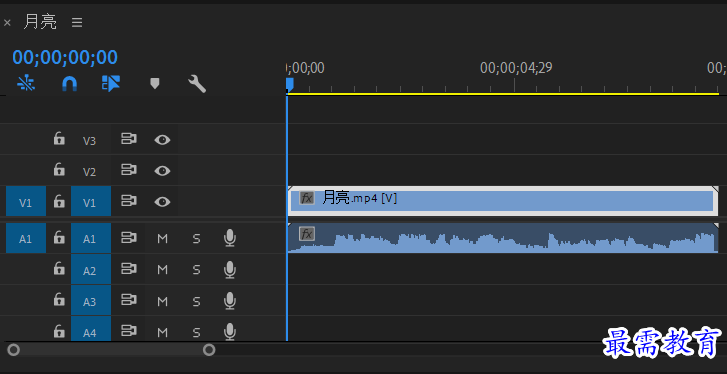Toggle sync lock on A1
This screenshot has height=374, width=727.
pos(129,238)
